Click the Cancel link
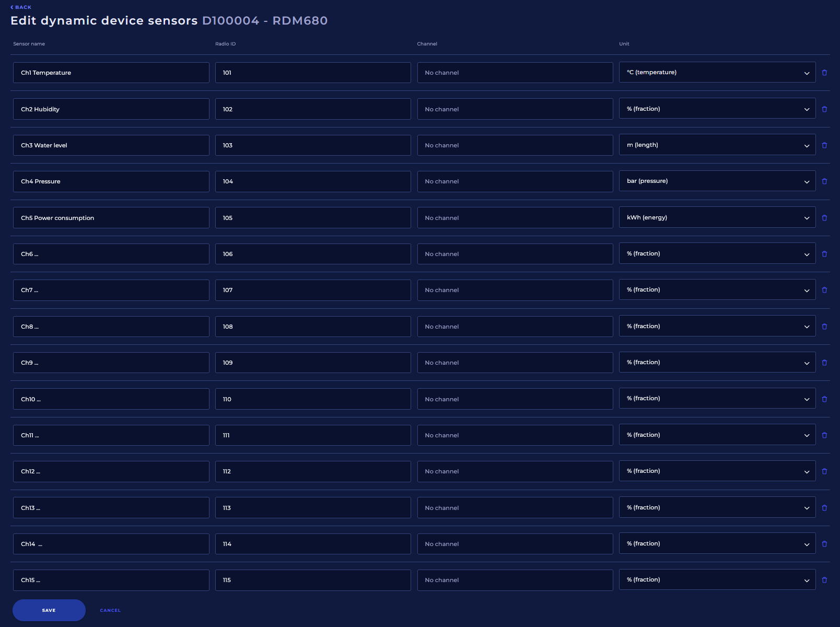 click(x=110, y=610)
